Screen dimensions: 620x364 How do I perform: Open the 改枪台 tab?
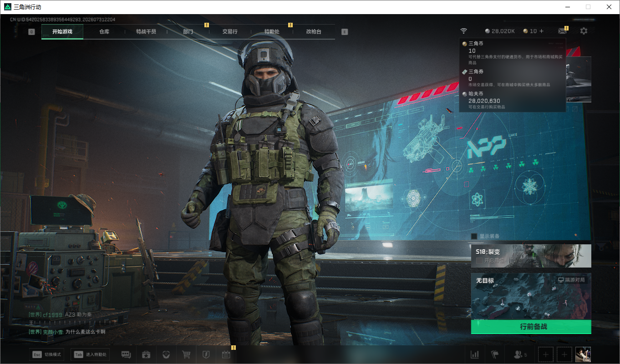(314, 32)
